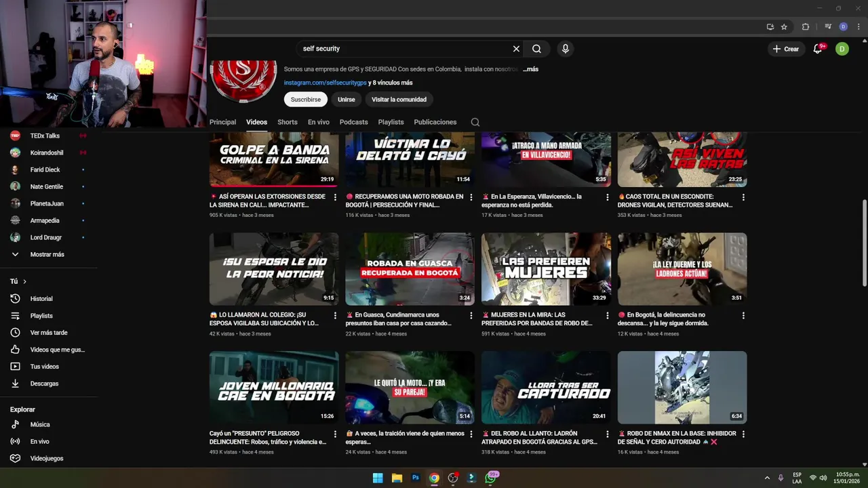Bookmark this page with the star icon
The image size is (868, 488).
tap(784, 27)
